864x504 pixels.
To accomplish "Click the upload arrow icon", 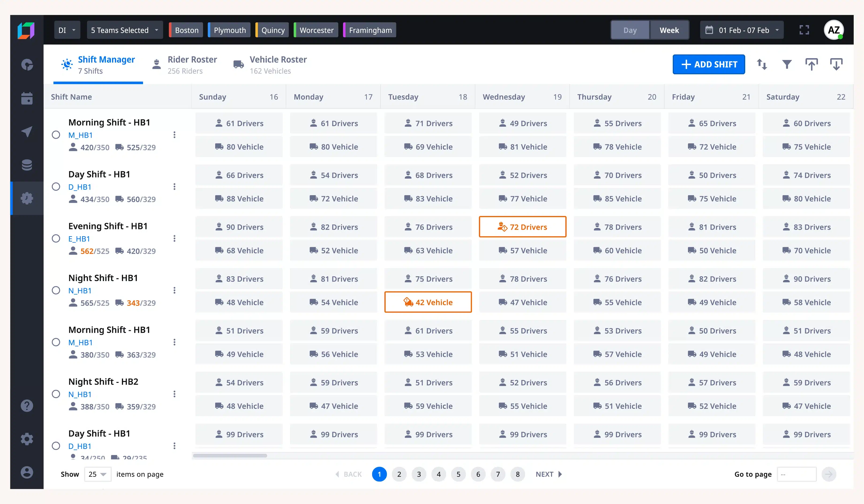I will [811, 64].
